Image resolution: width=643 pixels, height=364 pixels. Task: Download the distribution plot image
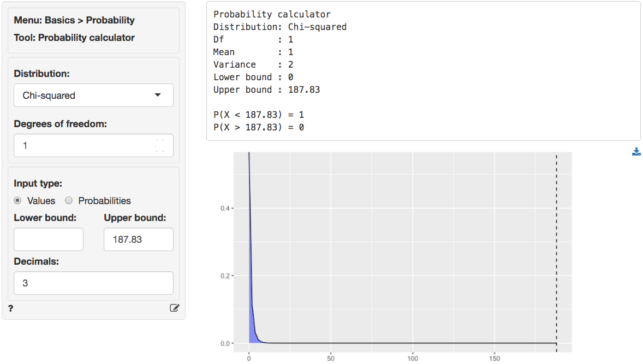click(636, 151)
